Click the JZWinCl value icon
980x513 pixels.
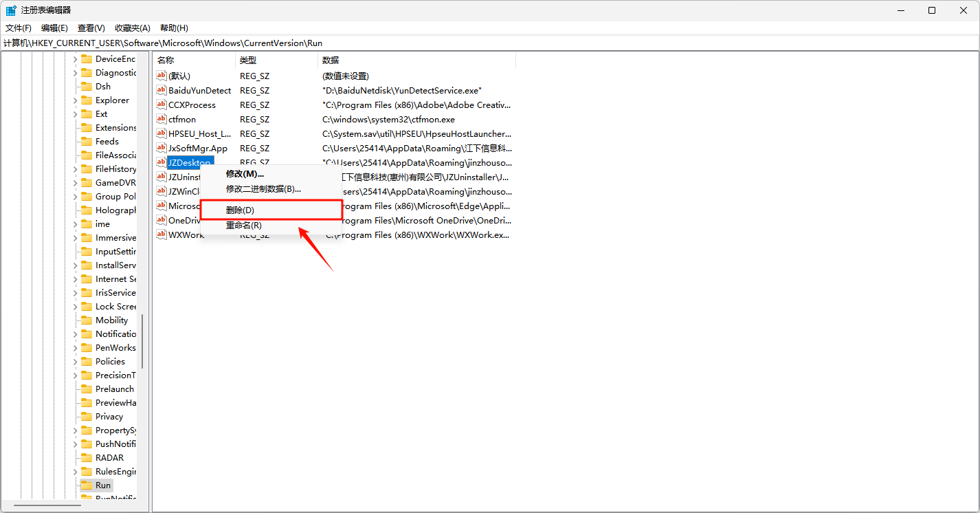[x=162, y=191]
